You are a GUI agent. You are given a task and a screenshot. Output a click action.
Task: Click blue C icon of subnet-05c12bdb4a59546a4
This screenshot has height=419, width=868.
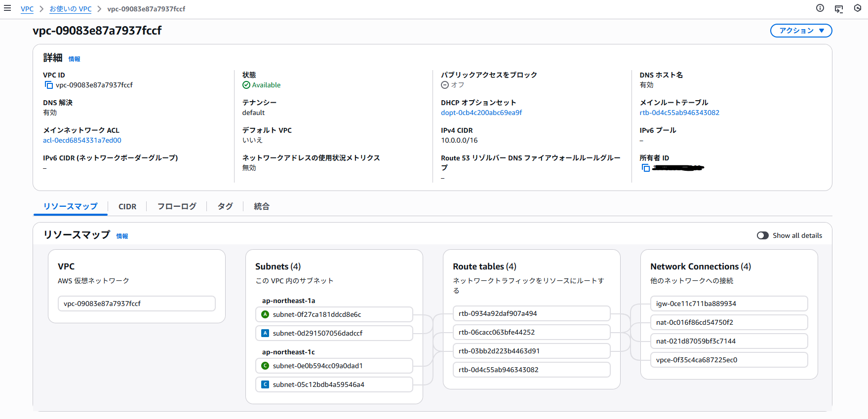265,384
